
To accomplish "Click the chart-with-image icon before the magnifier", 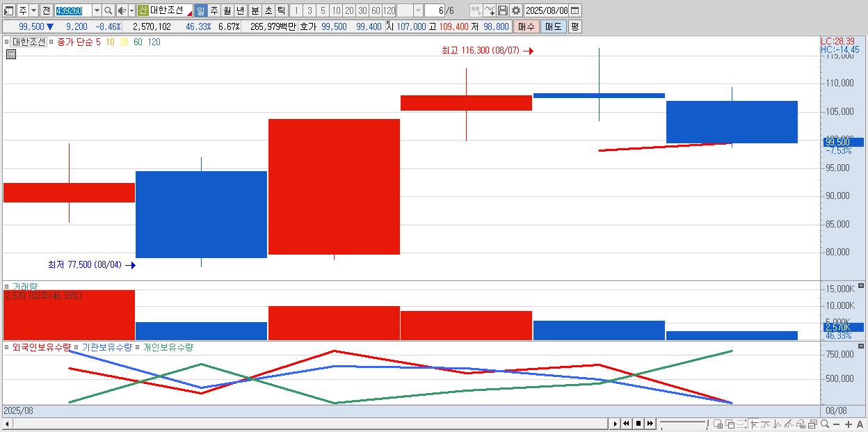I will click(812, 424).
